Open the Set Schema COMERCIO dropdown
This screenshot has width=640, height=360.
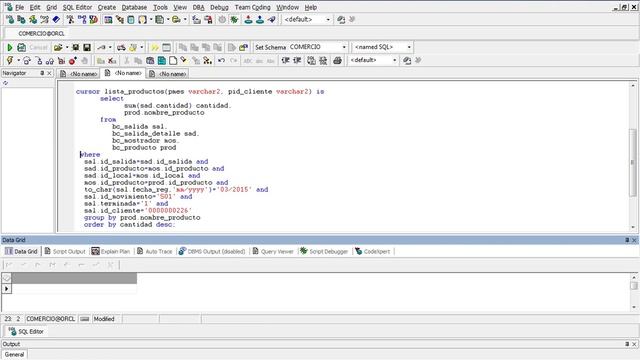pyautogui.click(x=344, y=47)
